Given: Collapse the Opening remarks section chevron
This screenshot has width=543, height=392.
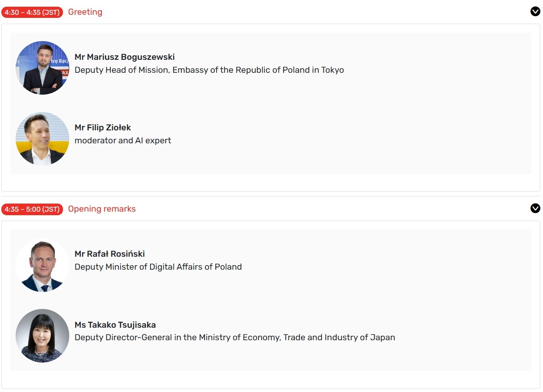Looking at the screenshot, I should [535, 208].
